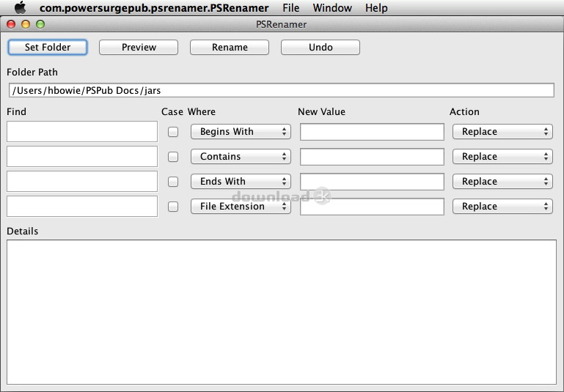Screen dimensions: 564x392
Task: Open the Window menu
Action: [x=332, y=8]
